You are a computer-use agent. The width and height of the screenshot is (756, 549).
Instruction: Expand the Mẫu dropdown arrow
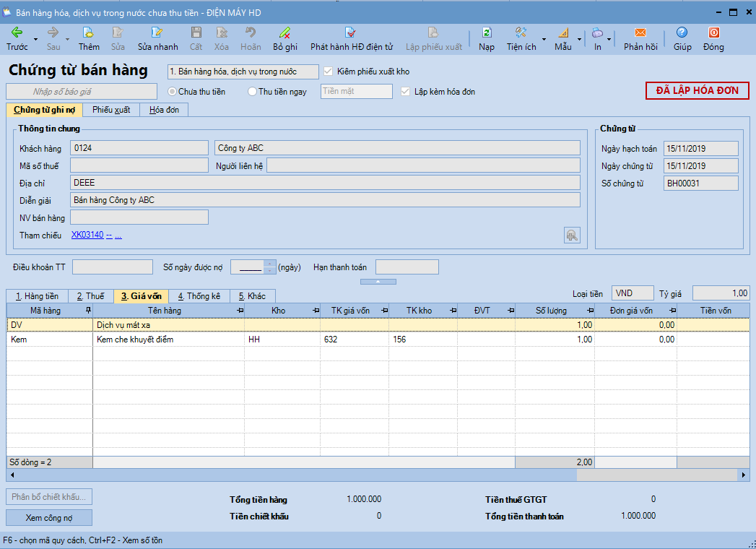(579, 39)
